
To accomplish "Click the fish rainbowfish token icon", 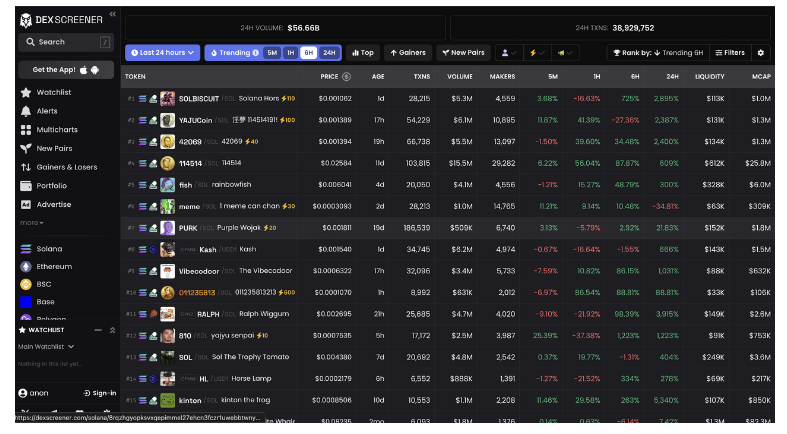I will tap(167, 185).
